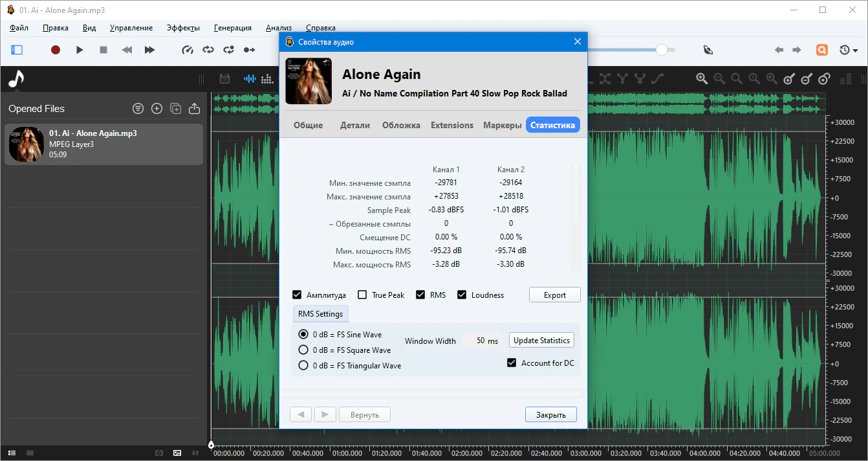The image size is (868, 461).
Task: Uncheck the Амплитуда checkbox
Action: pos(298,295)
